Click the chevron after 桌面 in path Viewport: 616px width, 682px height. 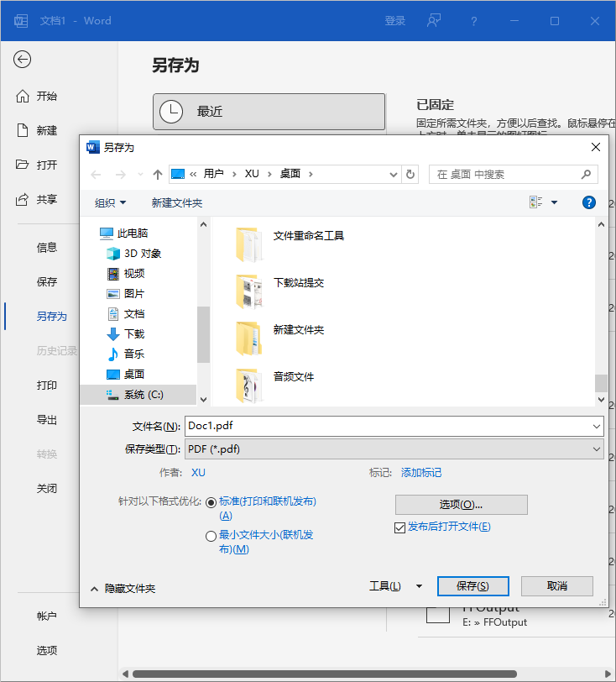311,175
